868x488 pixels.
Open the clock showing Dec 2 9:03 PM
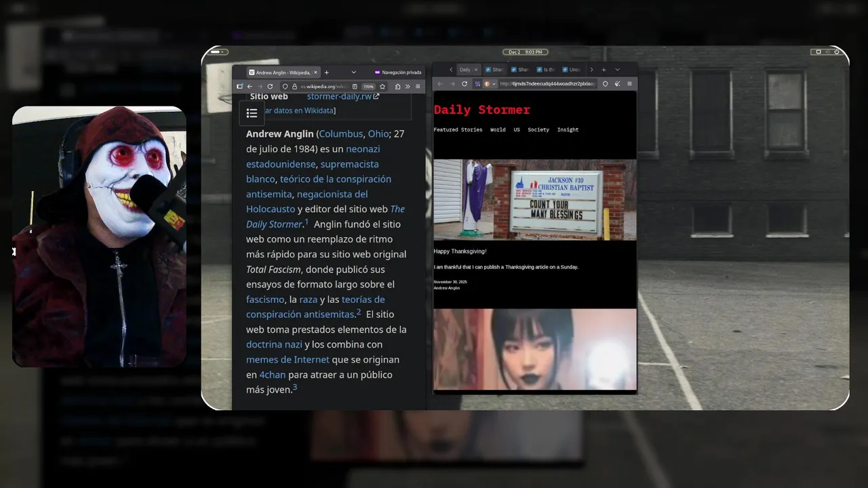526,52
